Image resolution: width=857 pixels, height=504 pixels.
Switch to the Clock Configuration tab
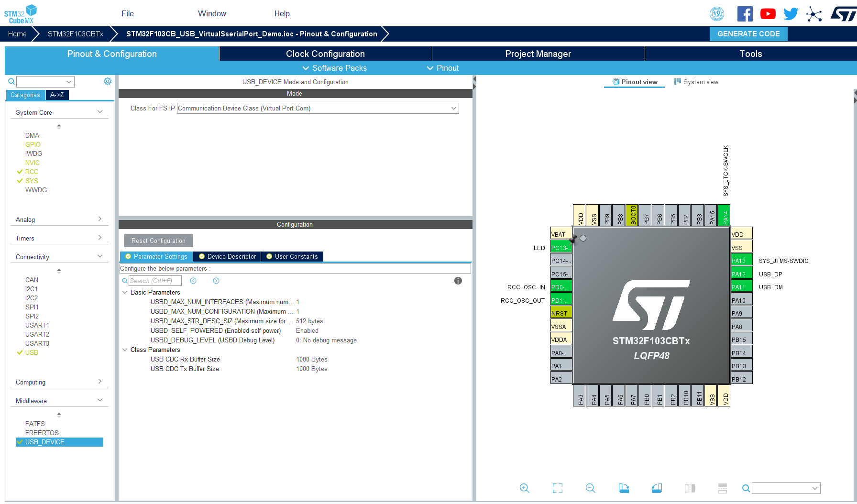point(325,54)
